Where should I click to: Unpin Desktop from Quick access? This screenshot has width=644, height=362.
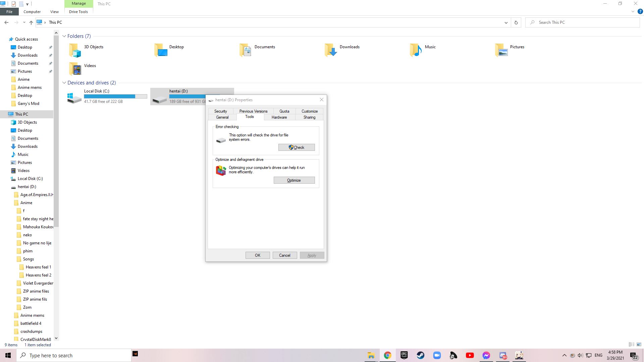coord(51,47)
